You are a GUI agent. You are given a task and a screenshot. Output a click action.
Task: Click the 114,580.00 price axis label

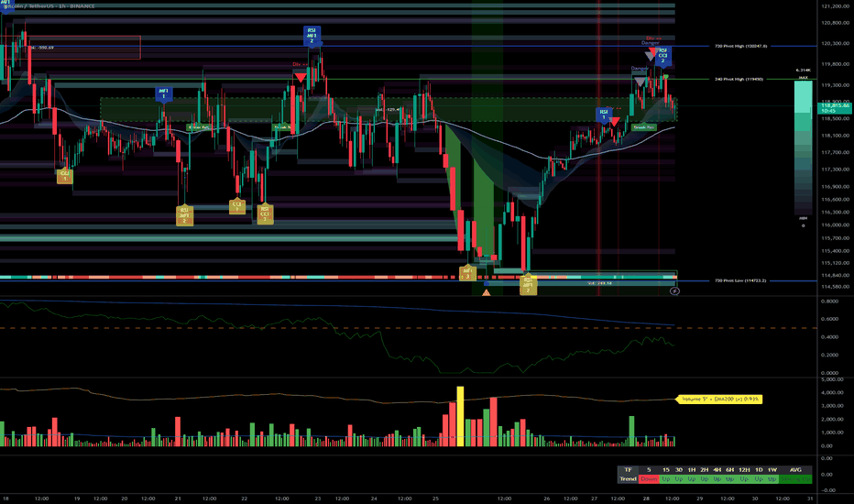[x=836, y=287]
